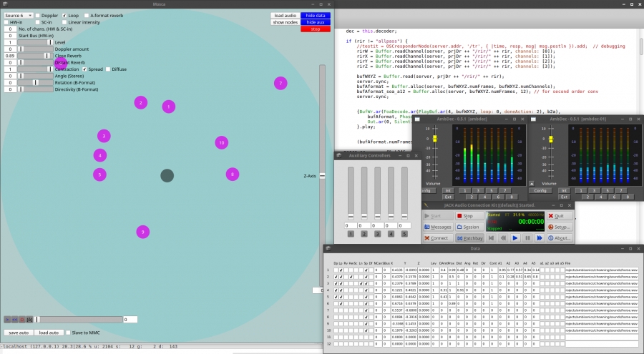Click the loop [ó] transport button
Screen dimensions: 644x354
click(29, 320)
